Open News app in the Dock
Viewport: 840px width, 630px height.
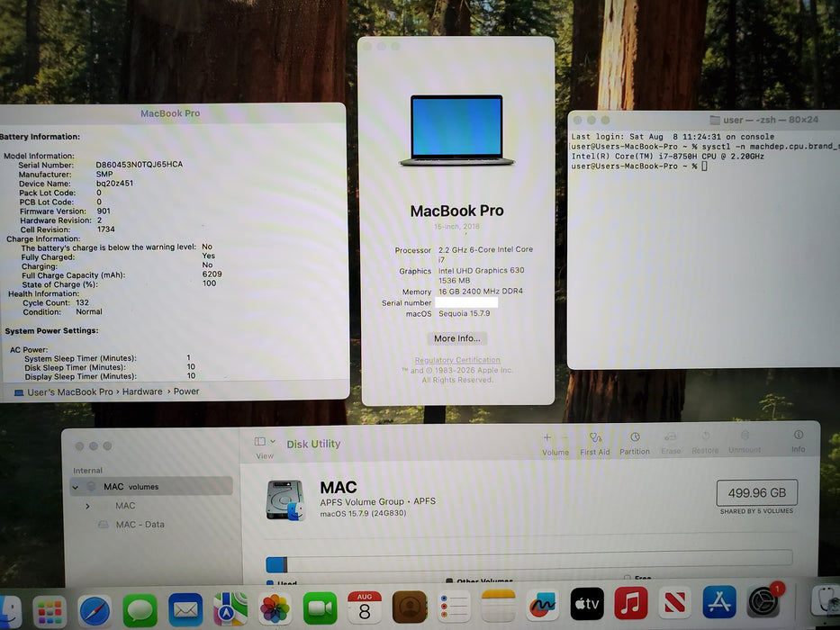click(675, 603)
